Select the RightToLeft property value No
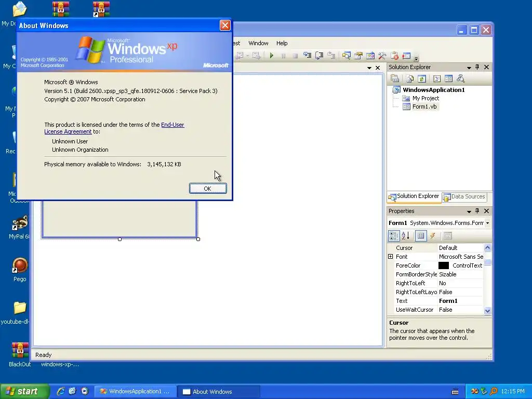The image size is (532, 399). 443,283
